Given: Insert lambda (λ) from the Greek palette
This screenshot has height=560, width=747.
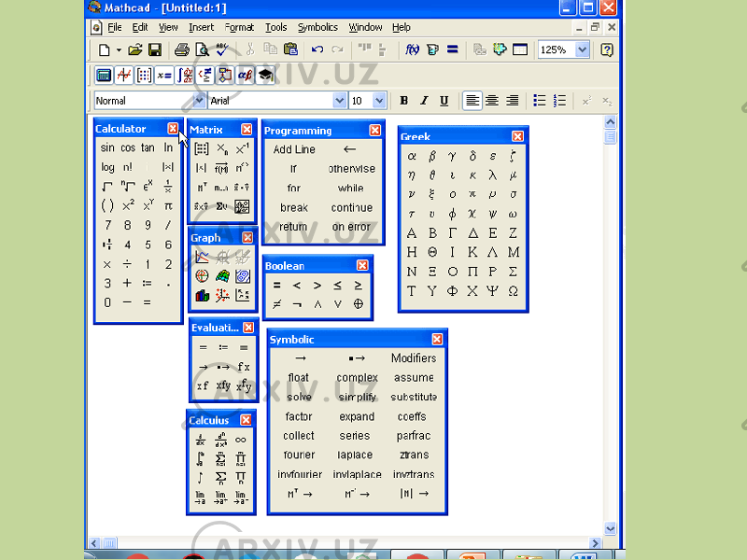Looking at the screenshot, I should click(493, 175).
